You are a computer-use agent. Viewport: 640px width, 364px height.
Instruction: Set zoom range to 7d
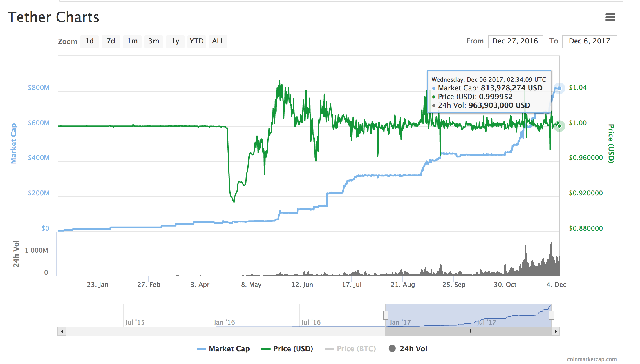point(111,41)
